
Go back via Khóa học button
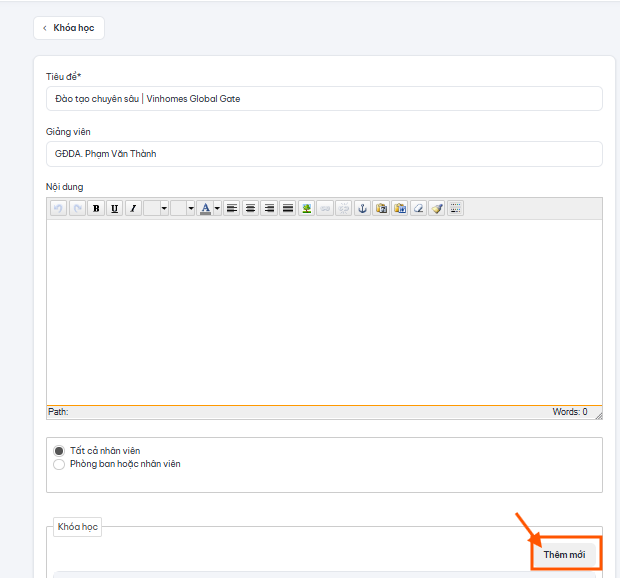coord(69,28)
